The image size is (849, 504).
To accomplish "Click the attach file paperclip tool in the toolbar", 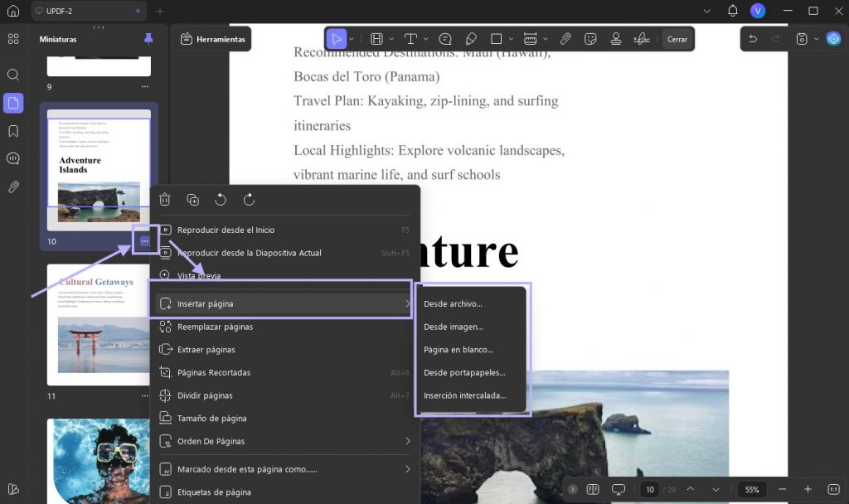I will pyautogui.click(x=565, y=39).
